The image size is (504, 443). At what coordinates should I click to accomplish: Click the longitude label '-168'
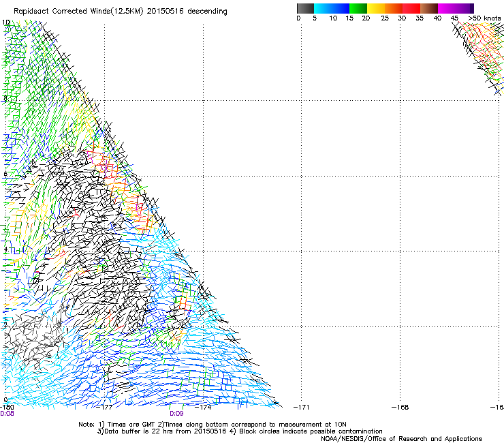[x=400, y=408]
